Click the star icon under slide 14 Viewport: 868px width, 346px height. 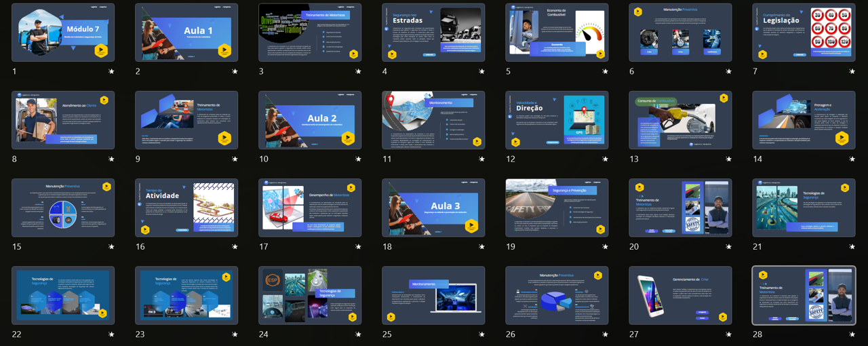(852, 159)
